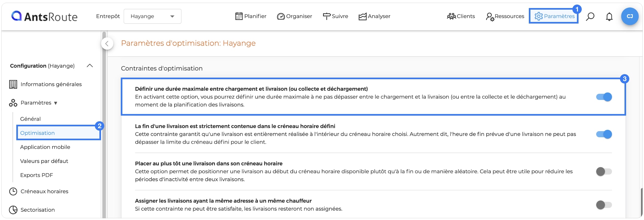
Task: Click the Suivre signpost icon
Action: 327,16
